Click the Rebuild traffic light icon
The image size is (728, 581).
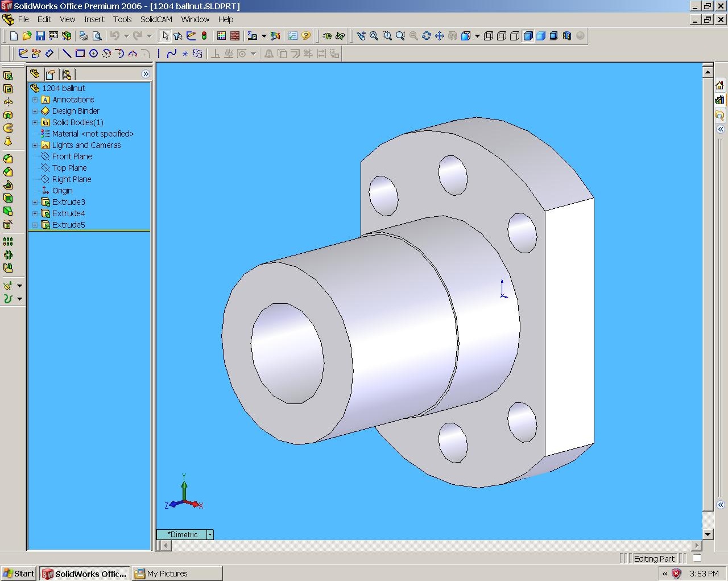click(204, 36)
